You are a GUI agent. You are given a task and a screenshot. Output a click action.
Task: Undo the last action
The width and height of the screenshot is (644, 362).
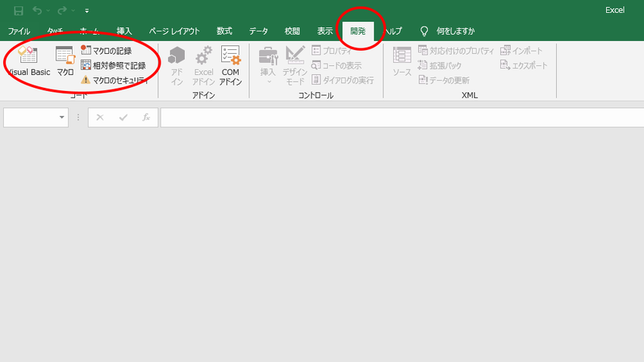pyautogui.click(x=37, y=11)
